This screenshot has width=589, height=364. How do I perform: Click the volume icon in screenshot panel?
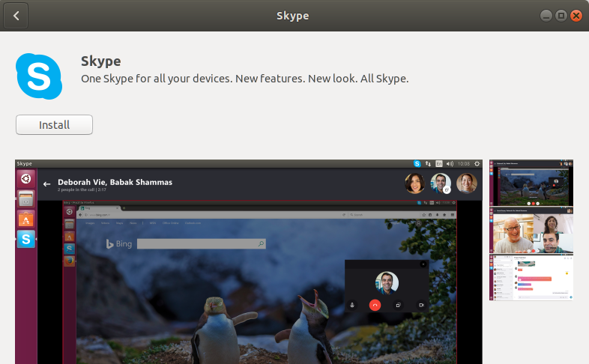coord(450,163)
